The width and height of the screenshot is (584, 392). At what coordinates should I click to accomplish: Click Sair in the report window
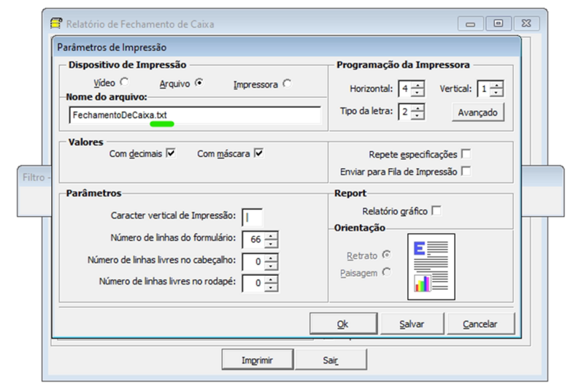[x=331, y=360]
